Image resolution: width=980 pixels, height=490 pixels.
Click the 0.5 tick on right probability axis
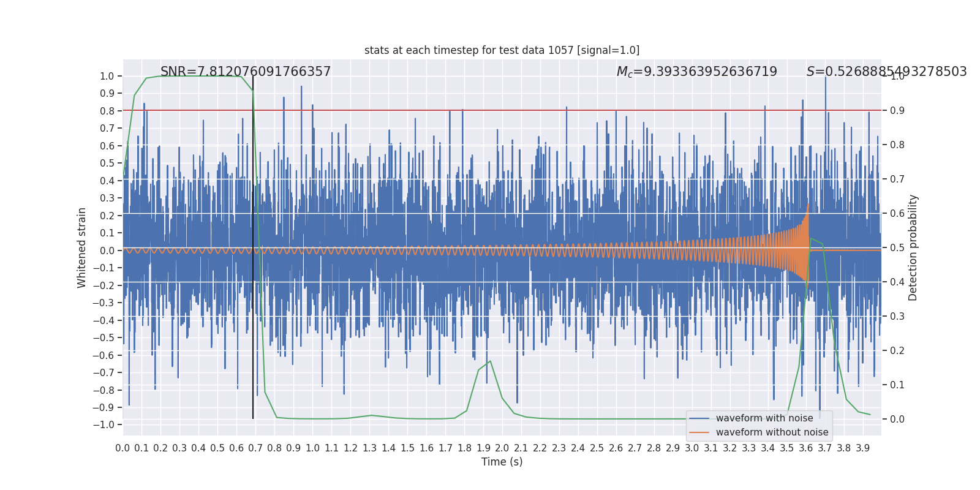897,247
